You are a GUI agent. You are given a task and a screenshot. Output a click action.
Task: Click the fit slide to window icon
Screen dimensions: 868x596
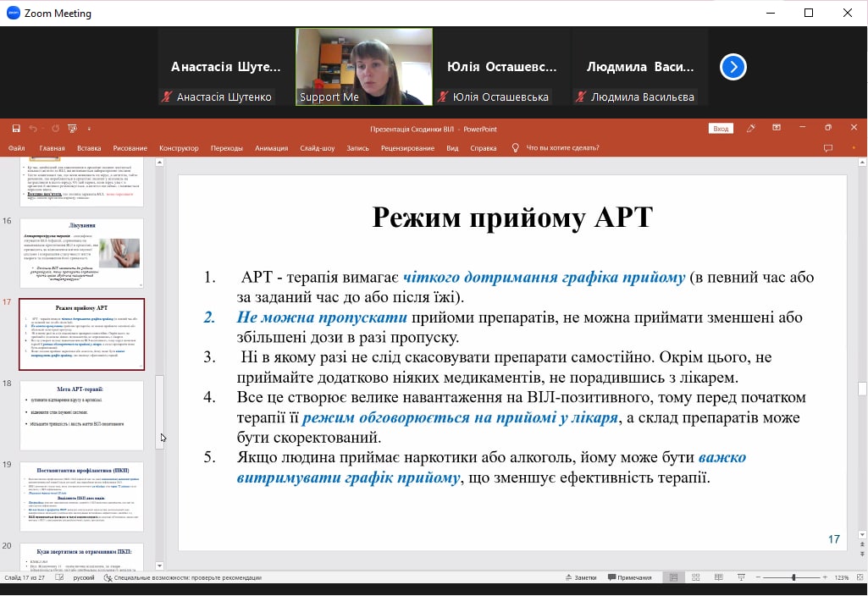[859, 577]
